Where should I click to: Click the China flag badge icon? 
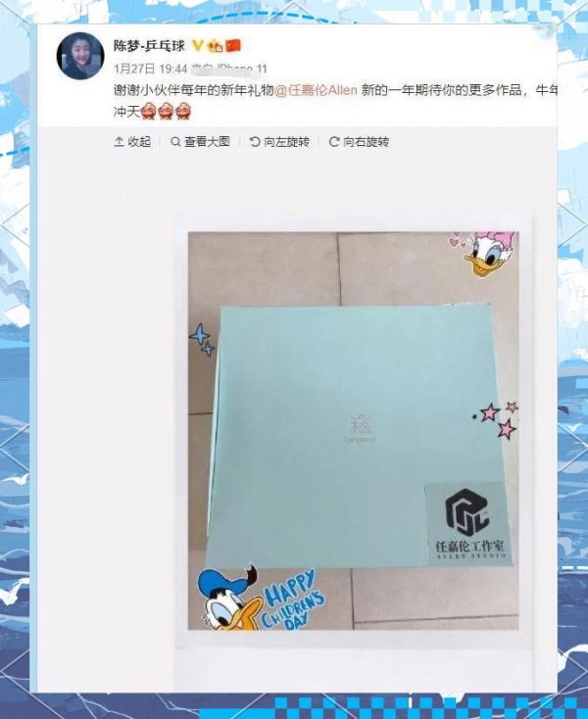[x=233, y=45]
